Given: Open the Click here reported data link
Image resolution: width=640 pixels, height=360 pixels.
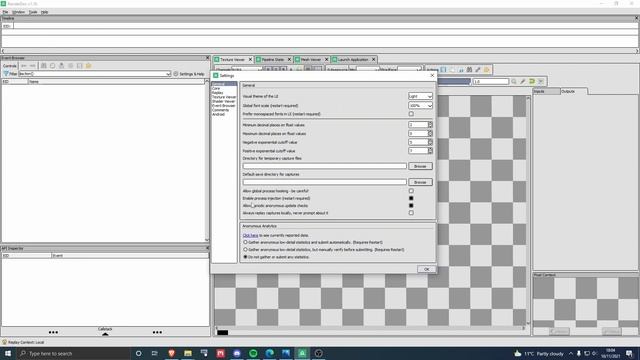Looking at the screenshot, I should (x=250, y=236).
